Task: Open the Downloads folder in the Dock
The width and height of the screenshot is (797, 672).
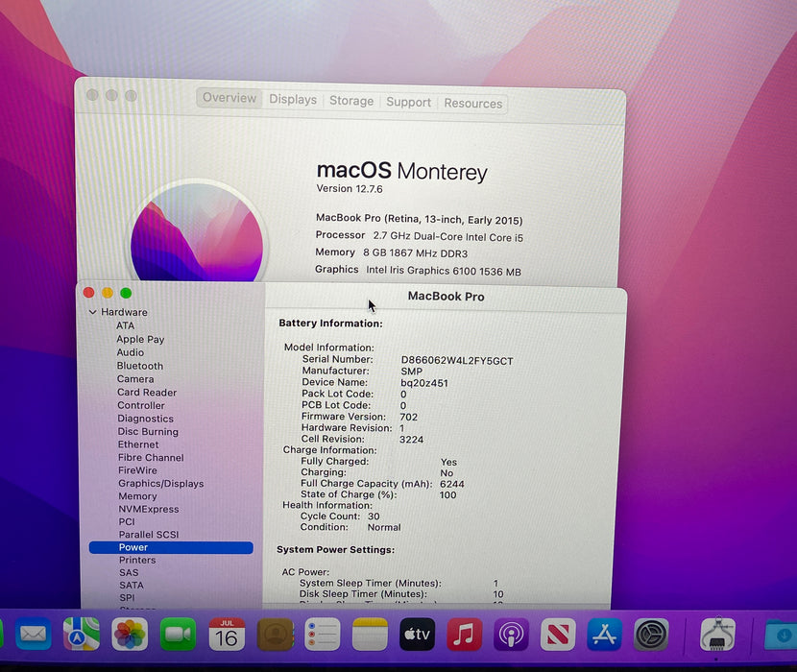Action: [782, 634]
